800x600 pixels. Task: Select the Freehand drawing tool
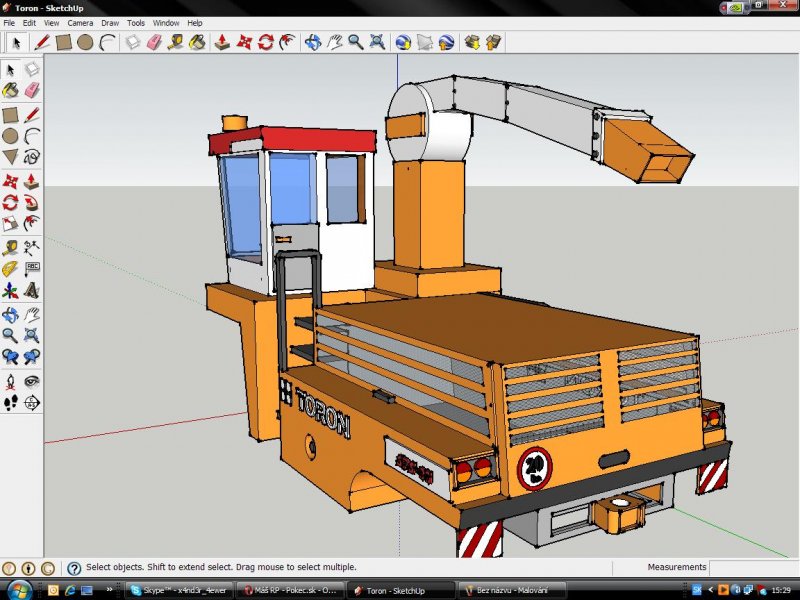(x=32, y=157)
